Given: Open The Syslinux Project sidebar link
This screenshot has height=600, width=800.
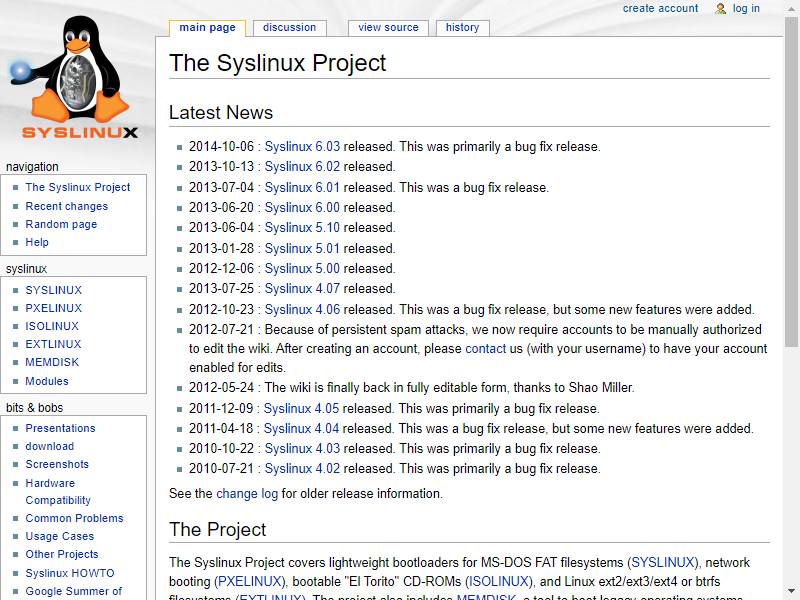Looking at the screenshot, I should pyautogui.click(x=78, y=187).
